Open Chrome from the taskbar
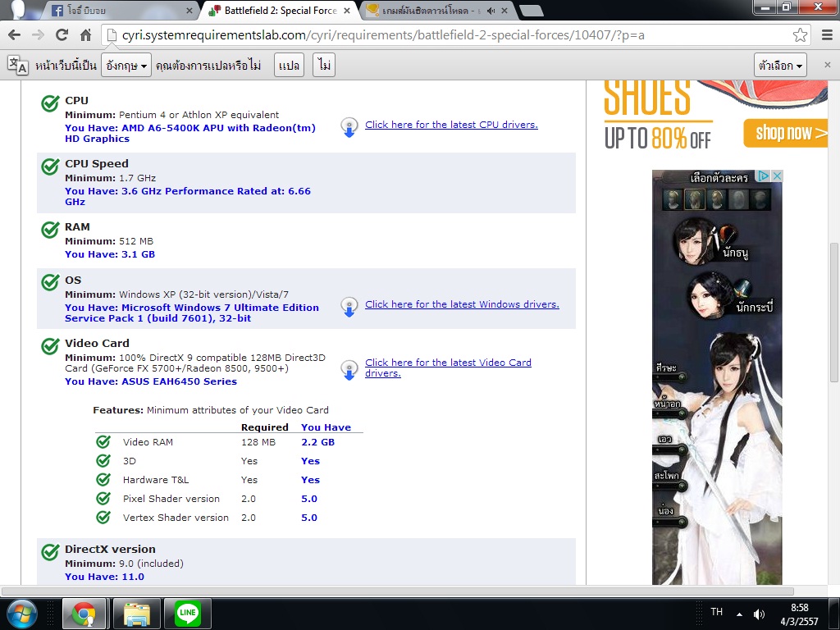Screen dimensions: 840x630 [x=84, y=614]
